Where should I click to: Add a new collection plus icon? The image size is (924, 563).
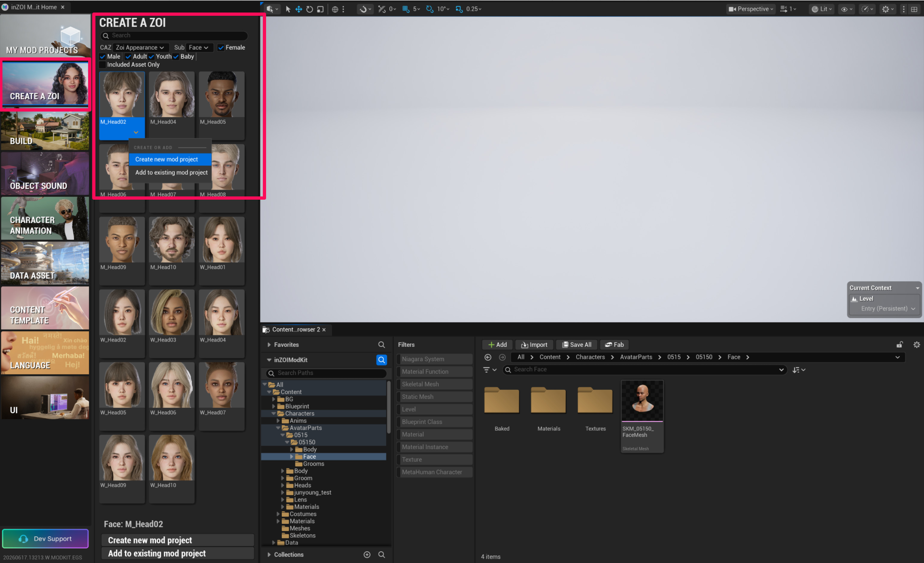367,555
